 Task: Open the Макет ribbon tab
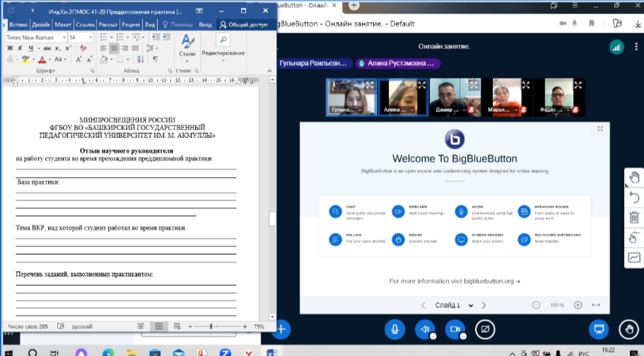[62, 25]
